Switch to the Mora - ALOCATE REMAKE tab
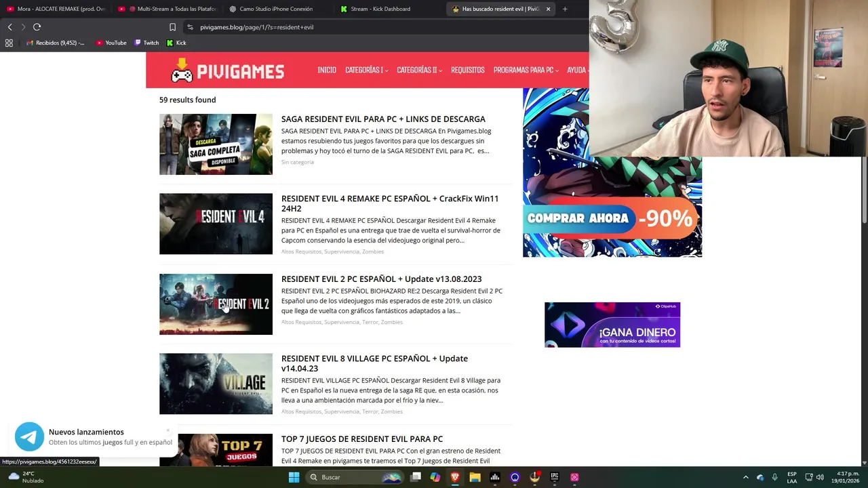 (56, 9)
